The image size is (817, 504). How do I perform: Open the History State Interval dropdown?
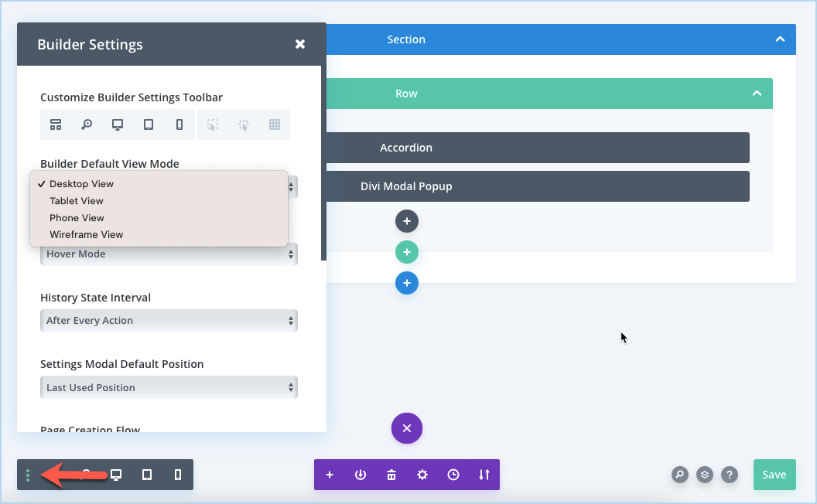click(x=169, y=320)
